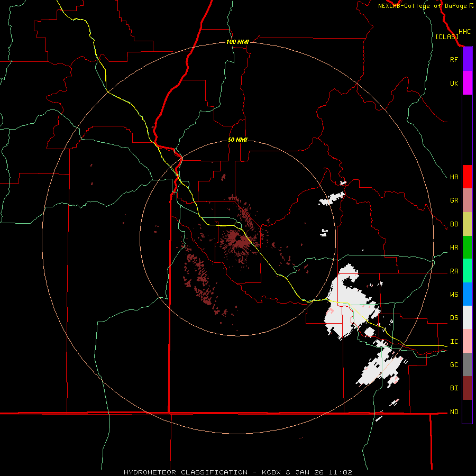This screenshot has width=476, height=476.
Task: Click the ND black legend swatch
Action: [467, 411]
